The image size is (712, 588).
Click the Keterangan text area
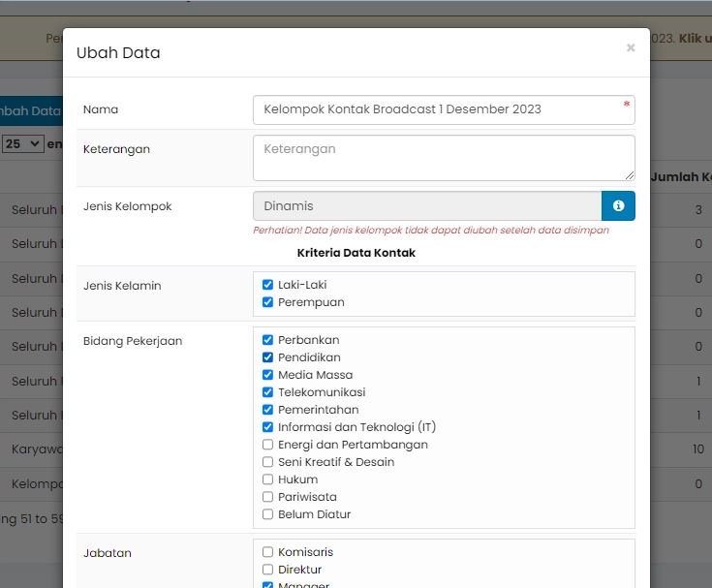(443, 158)
